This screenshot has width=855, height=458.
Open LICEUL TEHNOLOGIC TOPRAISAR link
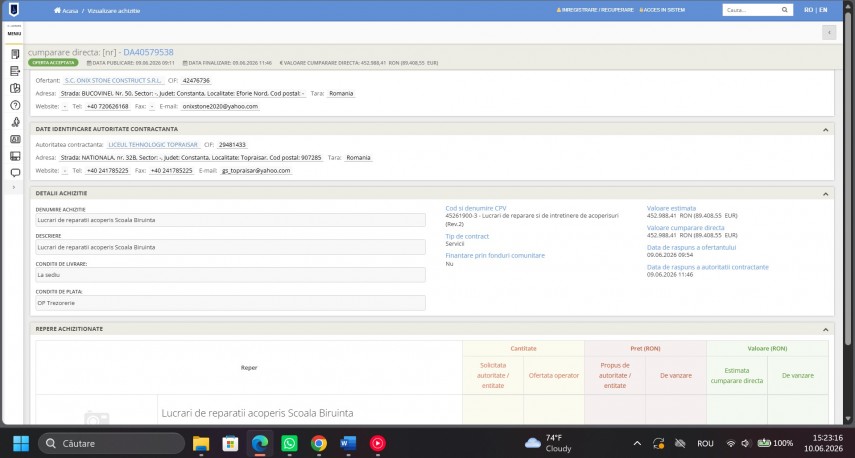coord(153,144)
